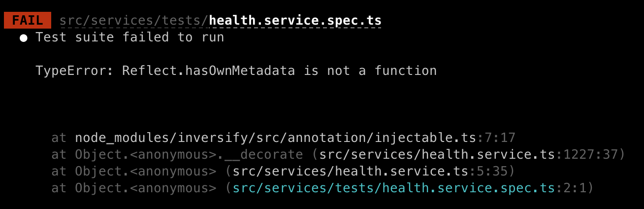Screen dimensions: 644x209
Task: Click the :7:17 line position
Action: [496, 138]
